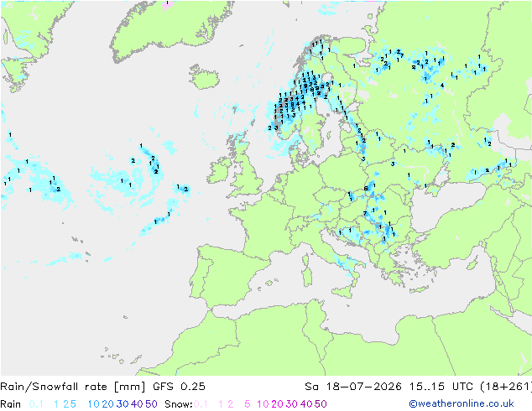
Task: Select the Rain legend value 0.1
Action: point(36,404)
